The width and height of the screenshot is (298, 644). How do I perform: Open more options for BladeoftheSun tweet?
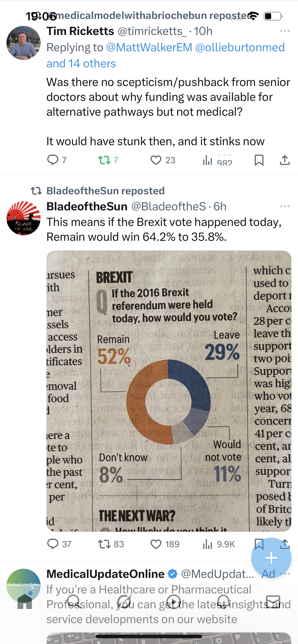[x=285, y=206]
